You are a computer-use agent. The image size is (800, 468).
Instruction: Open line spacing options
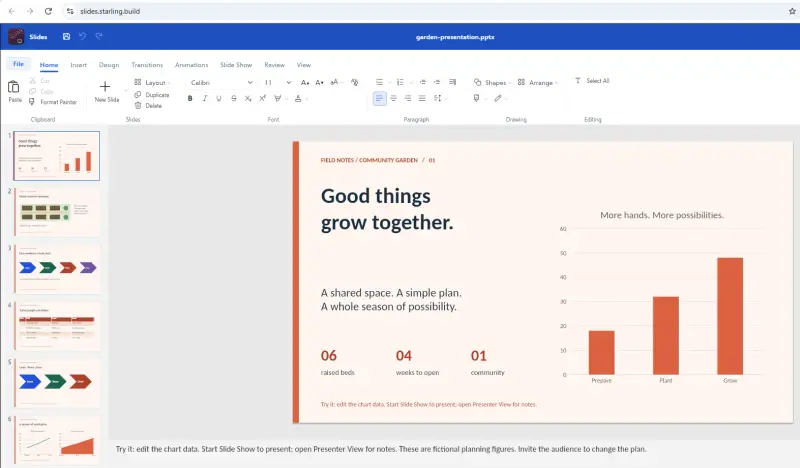438,98
